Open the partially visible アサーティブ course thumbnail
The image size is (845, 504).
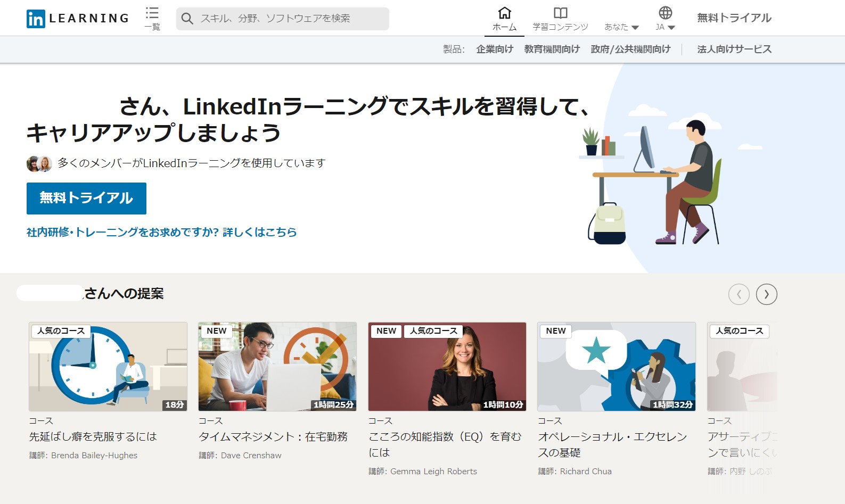742,366
